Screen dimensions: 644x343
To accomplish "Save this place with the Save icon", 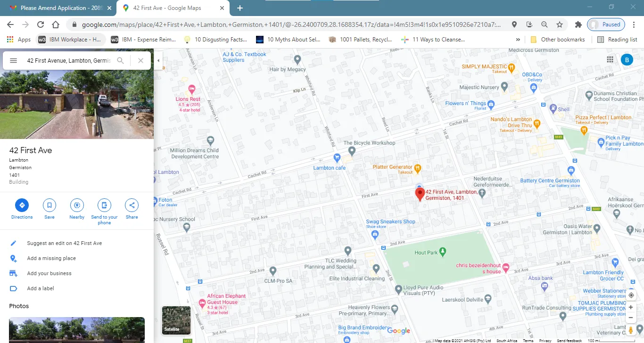I will (50, 205).
